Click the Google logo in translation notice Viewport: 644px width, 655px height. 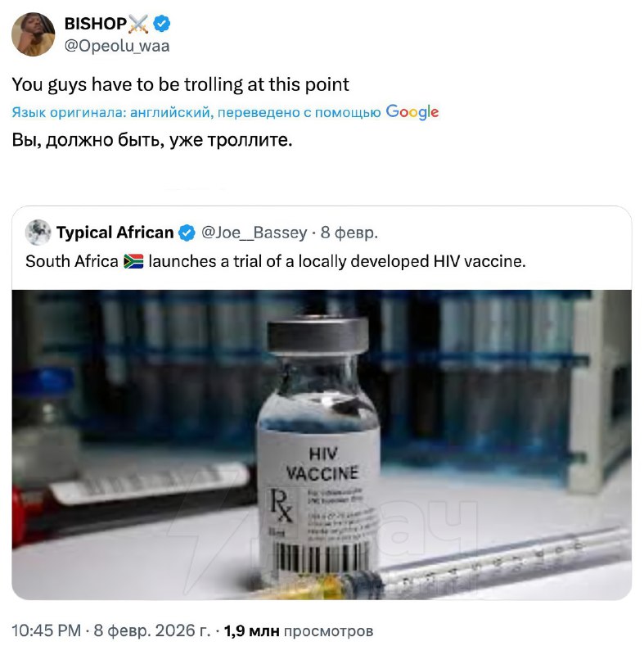[x=412, y=112]
